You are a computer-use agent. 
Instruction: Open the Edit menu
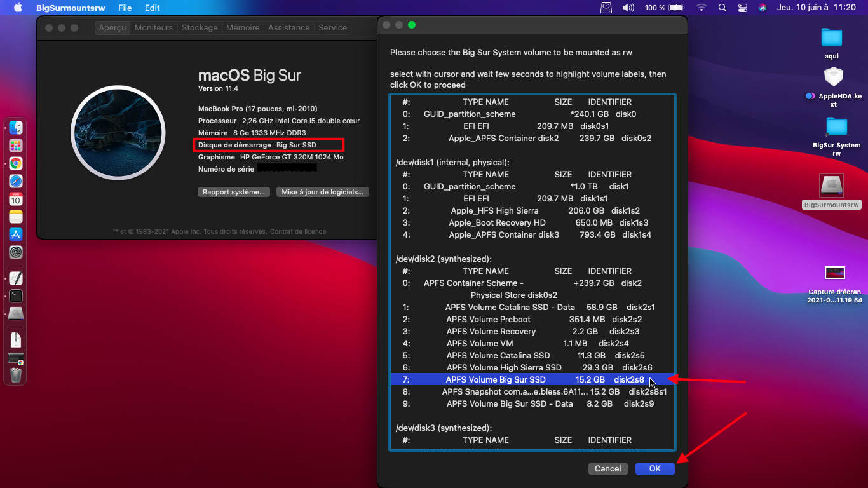[153, 8]
